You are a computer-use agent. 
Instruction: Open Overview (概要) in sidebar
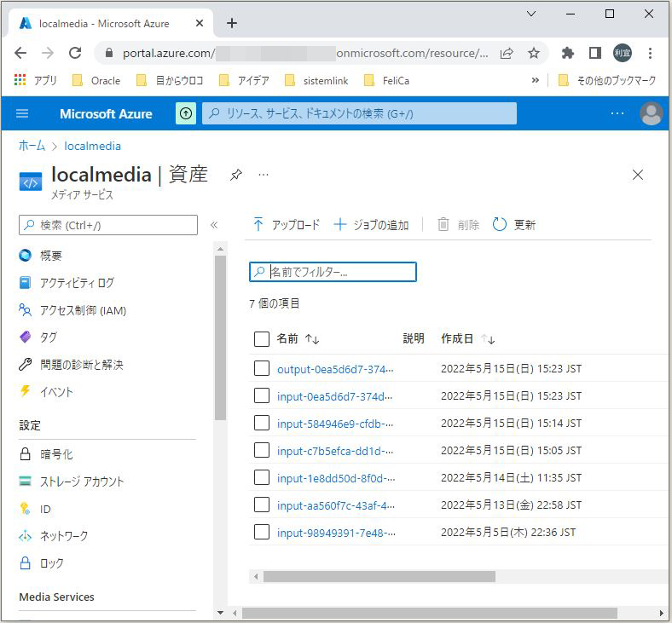[51, 256]
